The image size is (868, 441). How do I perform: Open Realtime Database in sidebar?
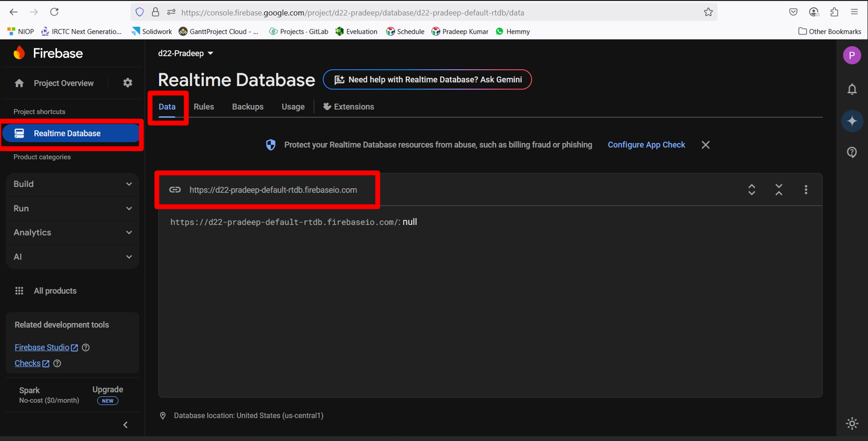pos(72,133)
